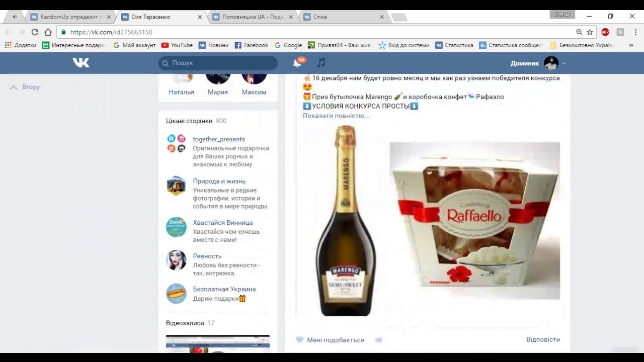Open the Статистика bookmark
Image resolution: width=644 pixels, height=362 pixels.
coord(454,45)
